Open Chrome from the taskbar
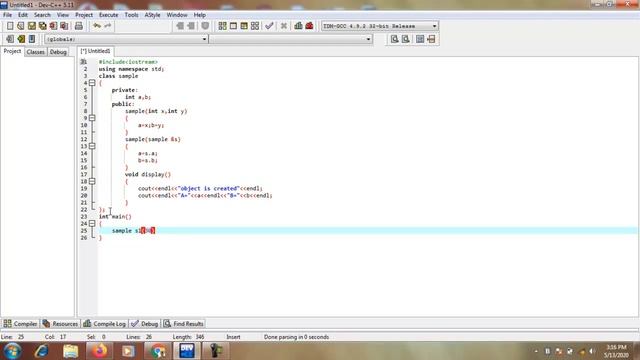 click(x=158, y=351)
